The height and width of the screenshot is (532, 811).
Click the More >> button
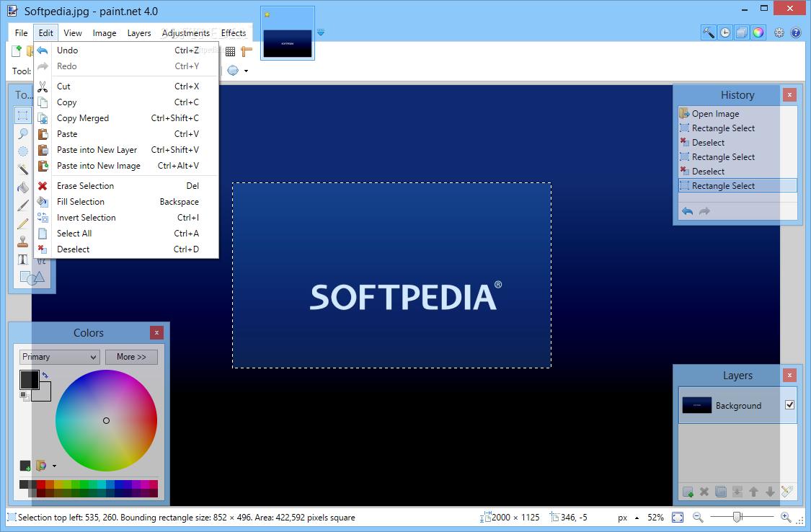[x=131, y=357]
